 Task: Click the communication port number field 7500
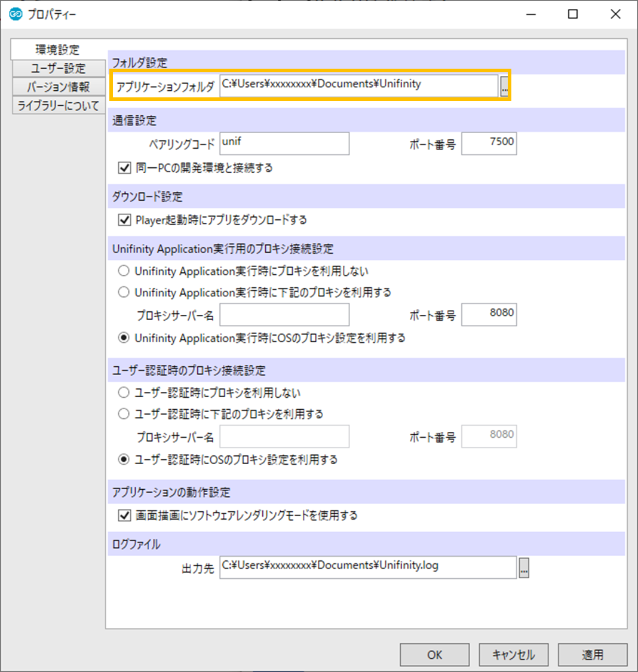pos(489,144)
